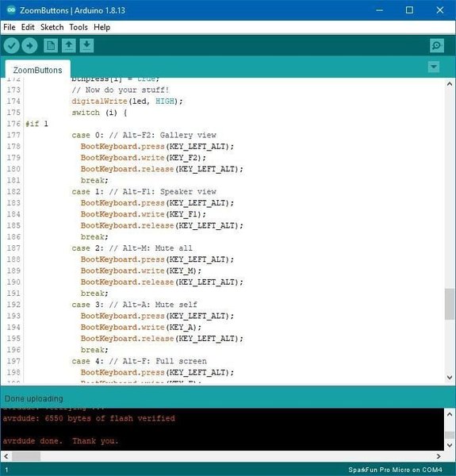
Task: Open a sketch with the up-arrow icon
Action: 69,46
